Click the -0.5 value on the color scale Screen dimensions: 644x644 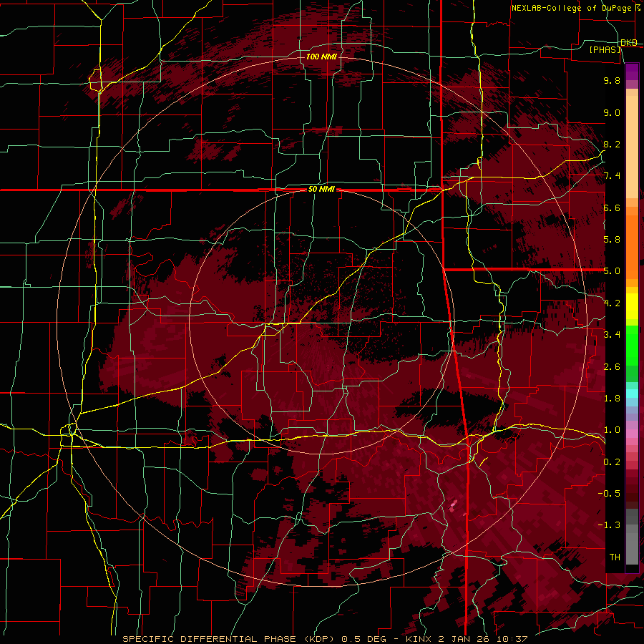point(610,494)
